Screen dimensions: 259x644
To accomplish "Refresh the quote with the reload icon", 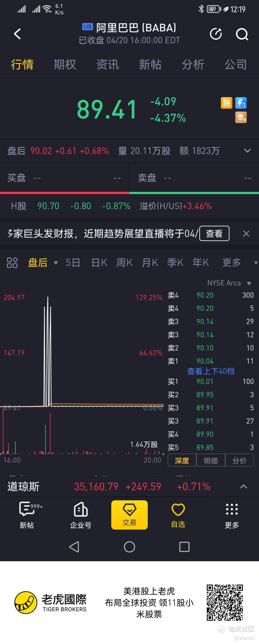I will [x=216, y=34].
